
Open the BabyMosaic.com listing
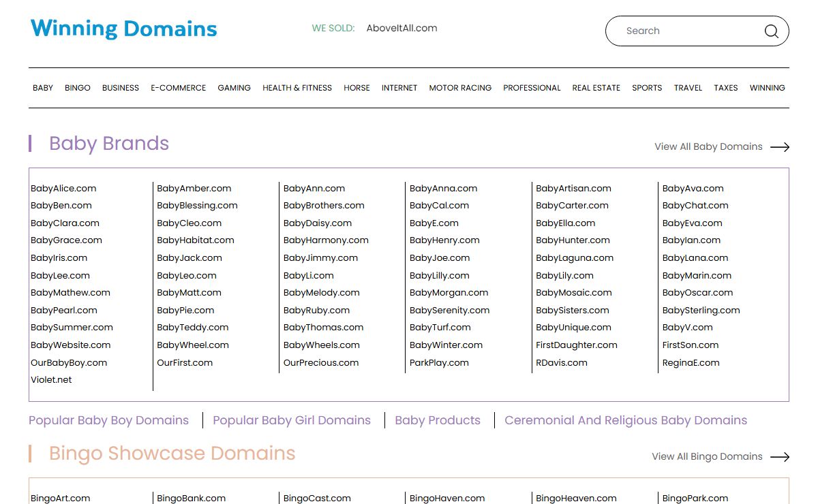[574, 293]
